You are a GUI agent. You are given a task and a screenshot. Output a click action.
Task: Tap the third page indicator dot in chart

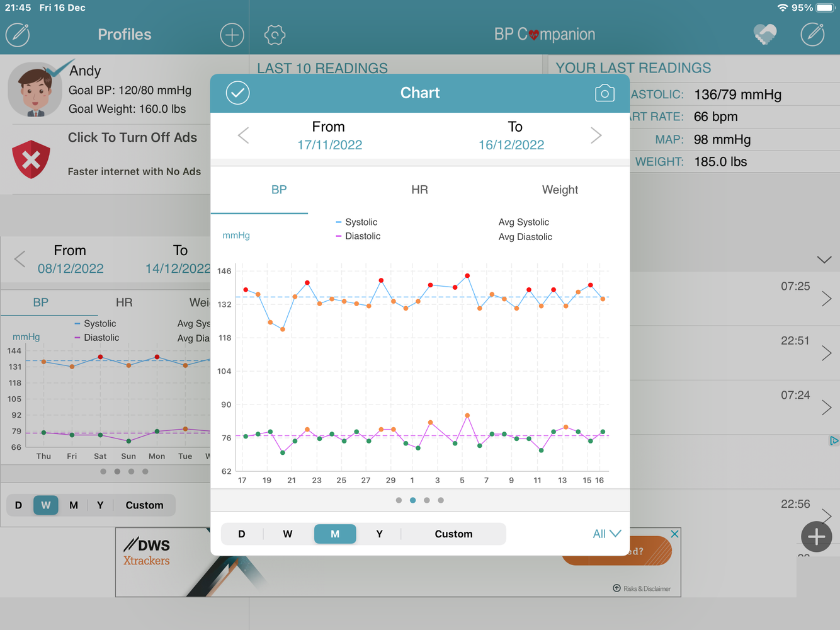pos(427,500)
